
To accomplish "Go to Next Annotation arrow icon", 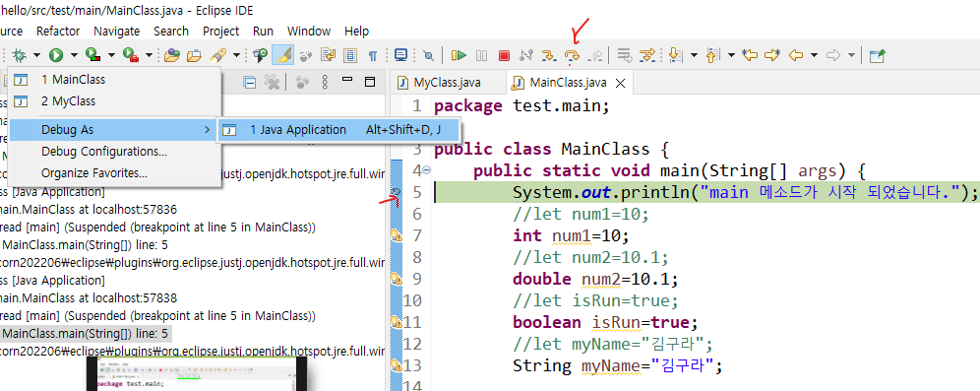I will tap(675, 56).
